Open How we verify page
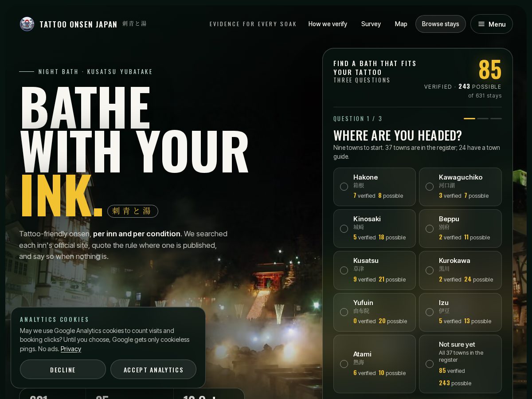 click(x=328, y=24)
